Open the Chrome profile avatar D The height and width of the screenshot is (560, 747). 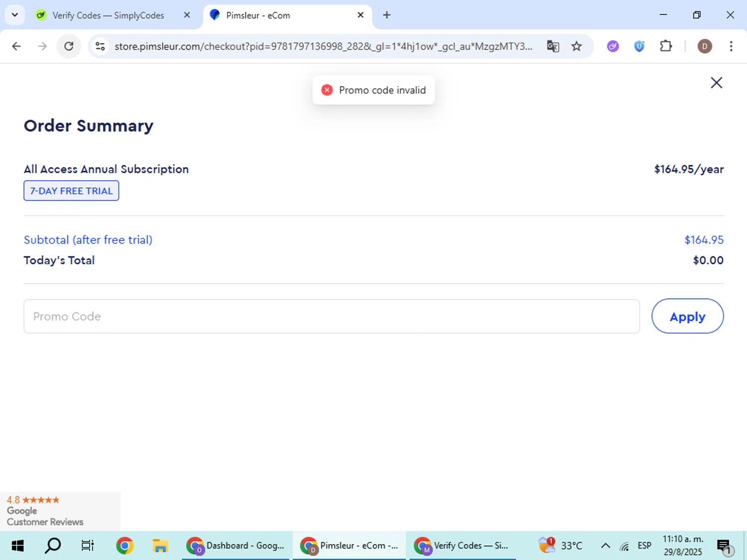tap(704, 46)
